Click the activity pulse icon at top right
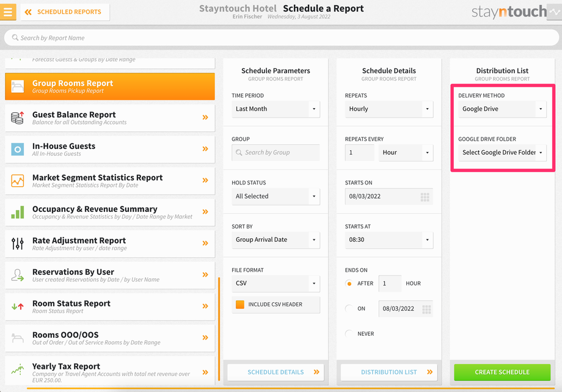This screenshot has width=562, height=392. point(555,12)
